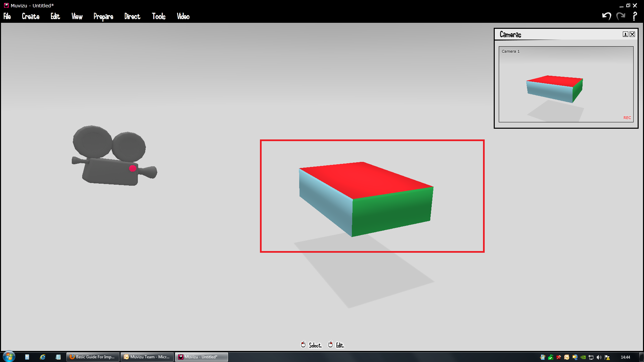The height and width of the screenshot is (362, 644).
Task: Switch to Muvizu Team Outlook taskbar window
Action: [x=147, y=357]
